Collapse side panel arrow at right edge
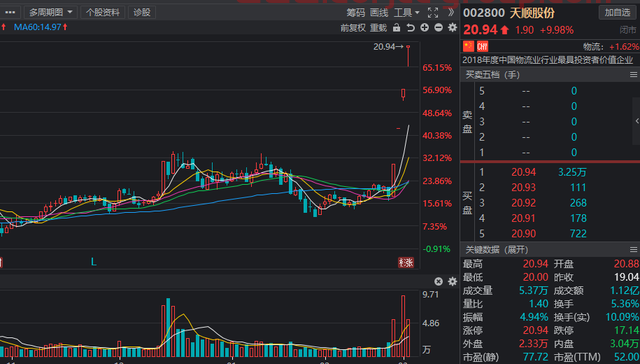This screenshot has width=640, height=364. tap(636, 121)
